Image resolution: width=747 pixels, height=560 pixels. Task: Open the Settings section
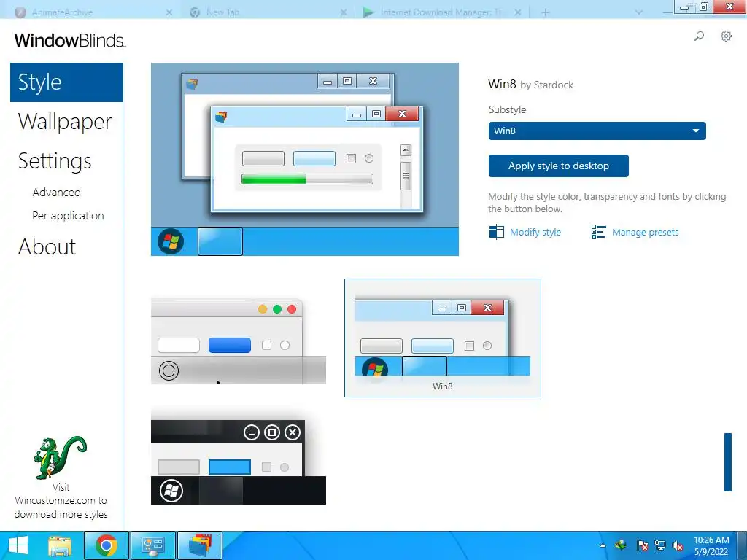[55, 161]
